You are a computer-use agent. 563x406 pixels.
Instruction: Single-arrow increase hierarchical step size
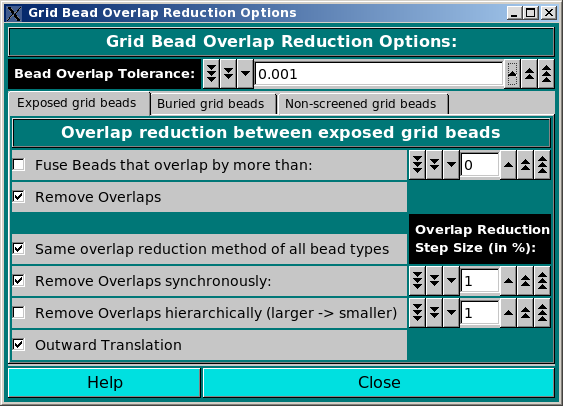(508, 313)
